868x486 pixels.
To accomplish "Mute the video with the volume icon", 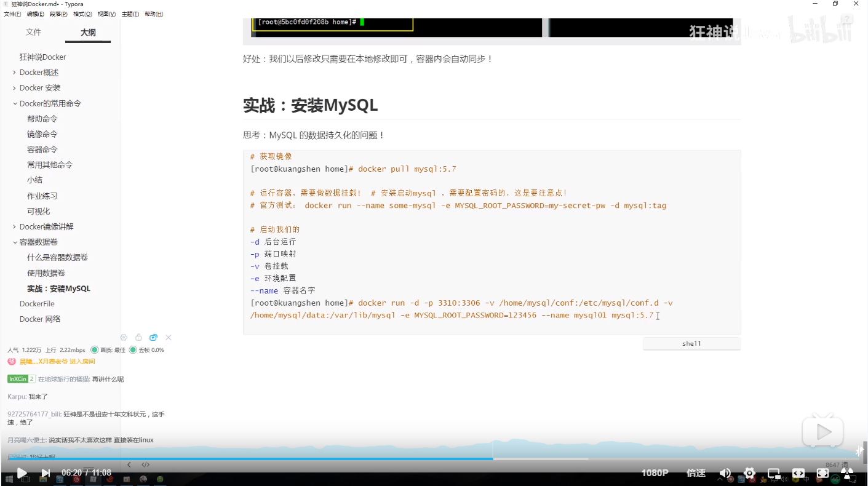I will click(725, 473).
